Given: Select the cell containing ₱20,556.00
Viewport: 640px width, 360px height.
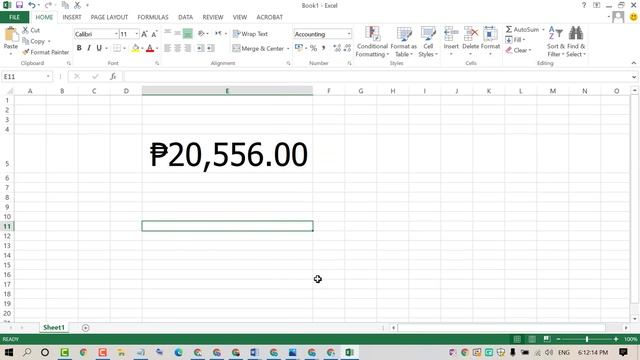Looking at the screenshot, I should tap(227, 153).
